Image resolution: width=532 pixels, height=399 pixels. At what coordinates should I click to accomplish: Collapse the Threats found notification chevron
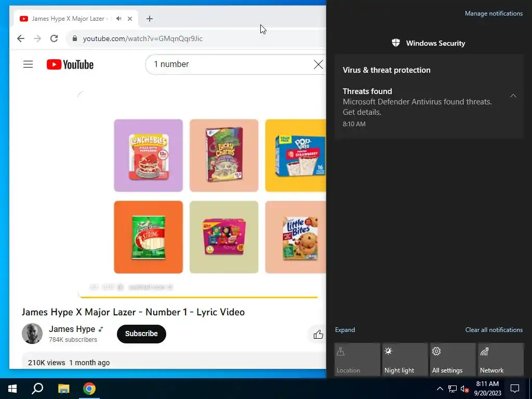click(x=513, y=96)
